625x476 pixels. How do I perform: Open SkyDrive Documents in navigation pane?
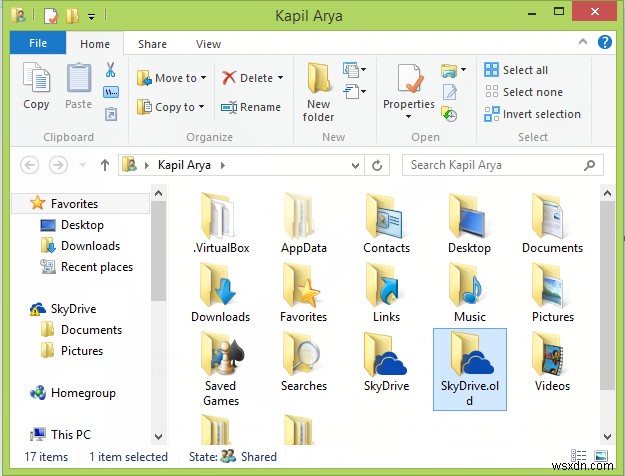(81, 330)
